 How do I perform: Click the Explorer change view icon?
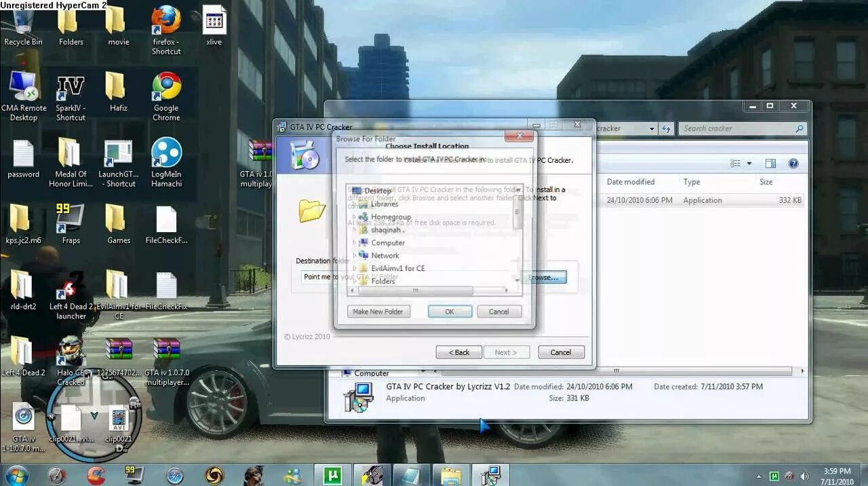[x=736, y=164]
